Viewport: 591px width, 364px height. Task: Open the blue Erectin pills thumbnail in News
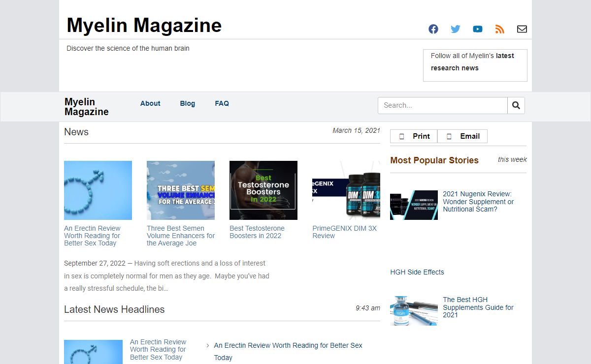pyautogui.click(x=98, y=190)
